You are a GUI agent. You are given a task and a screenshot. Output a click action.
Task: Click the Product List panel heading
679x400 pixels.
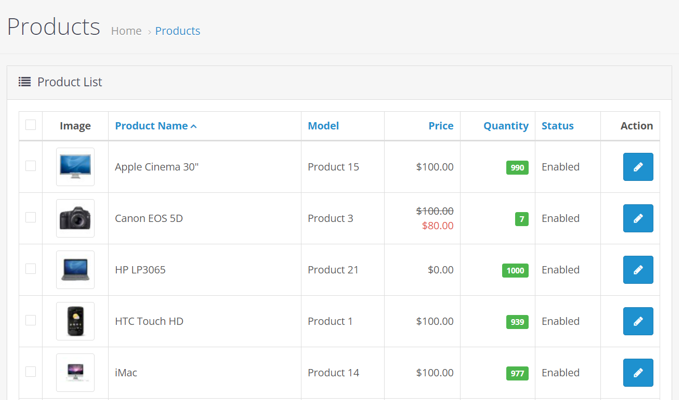point(69,82)
